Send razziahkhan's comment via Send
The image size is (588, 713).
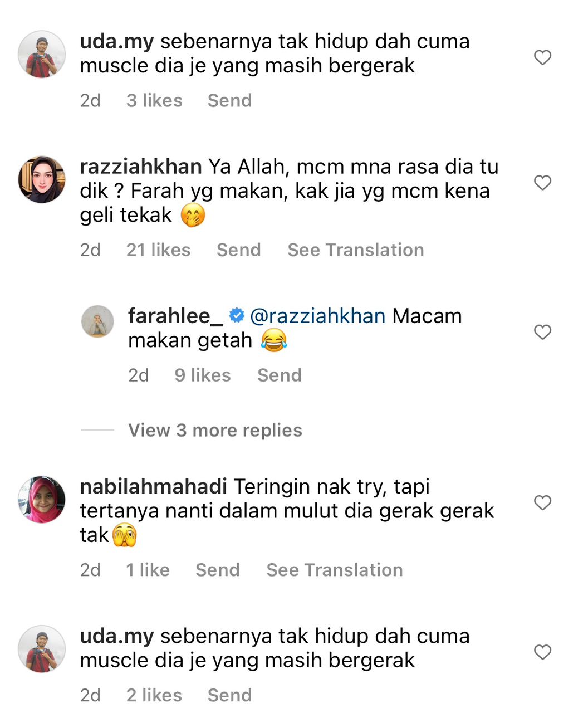click(238, 250)
